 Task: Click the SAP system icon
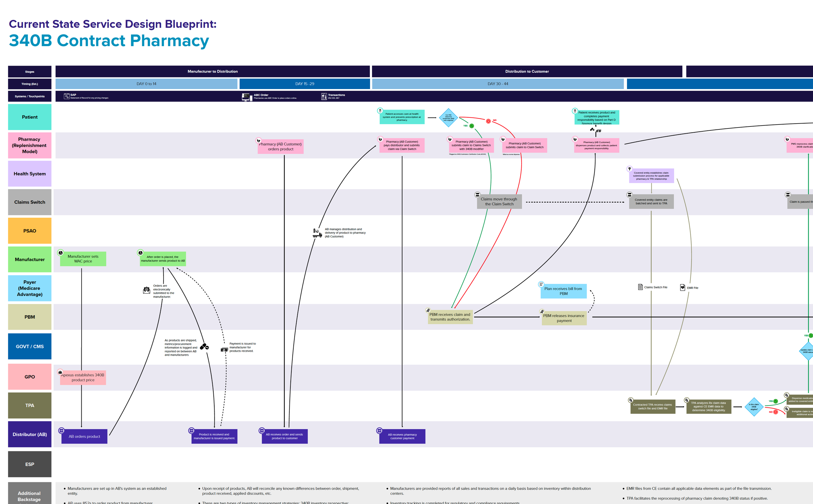tap(67, 96)
